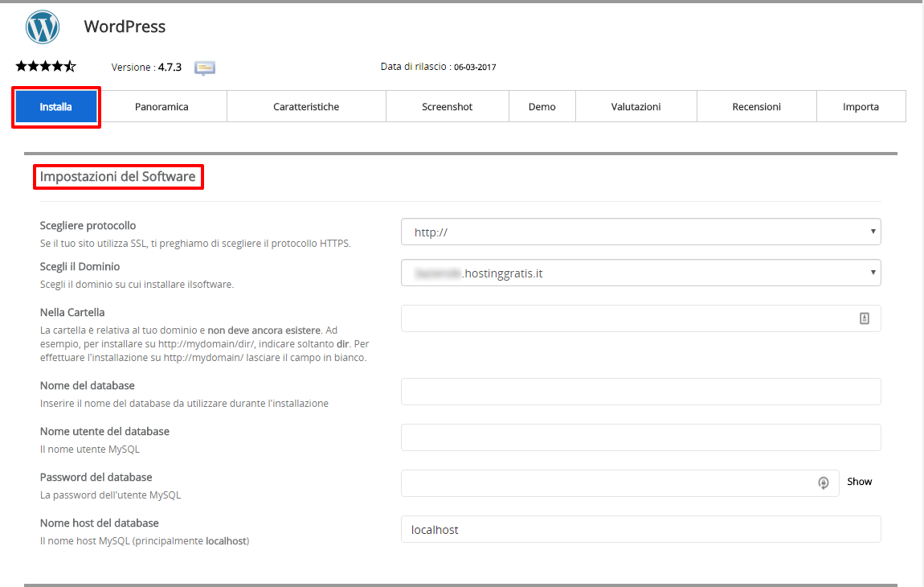924x587 pixels.
Task: Click the WordPress title text
Action: pyautogui.click(x=125, y=27)
